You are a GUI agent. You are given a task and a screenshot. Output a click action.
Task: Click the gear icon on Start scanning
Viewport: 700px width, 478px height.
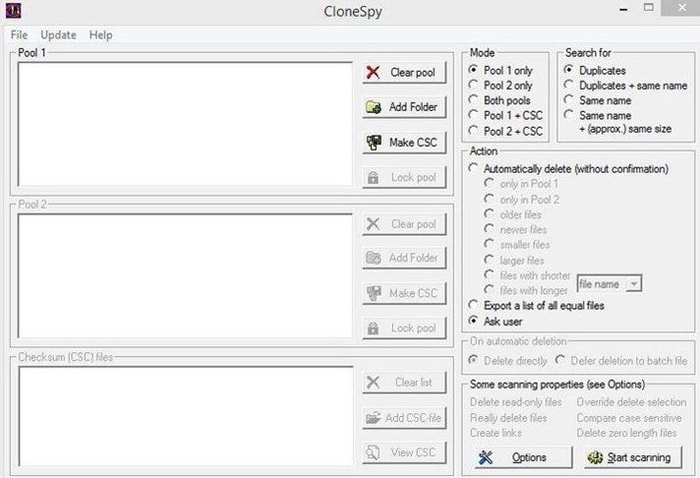[x=594, y=457]
